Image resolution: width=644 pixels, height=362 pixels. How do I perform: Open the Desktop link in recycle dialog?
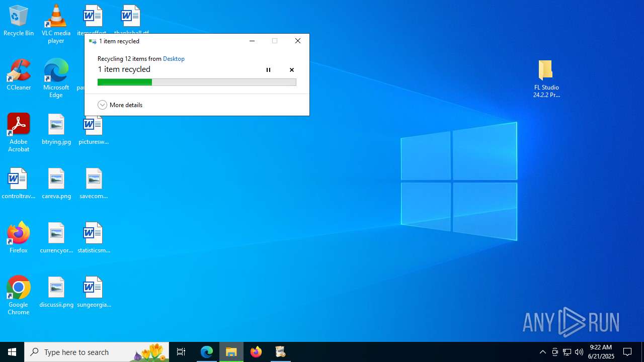pos(174,59)
